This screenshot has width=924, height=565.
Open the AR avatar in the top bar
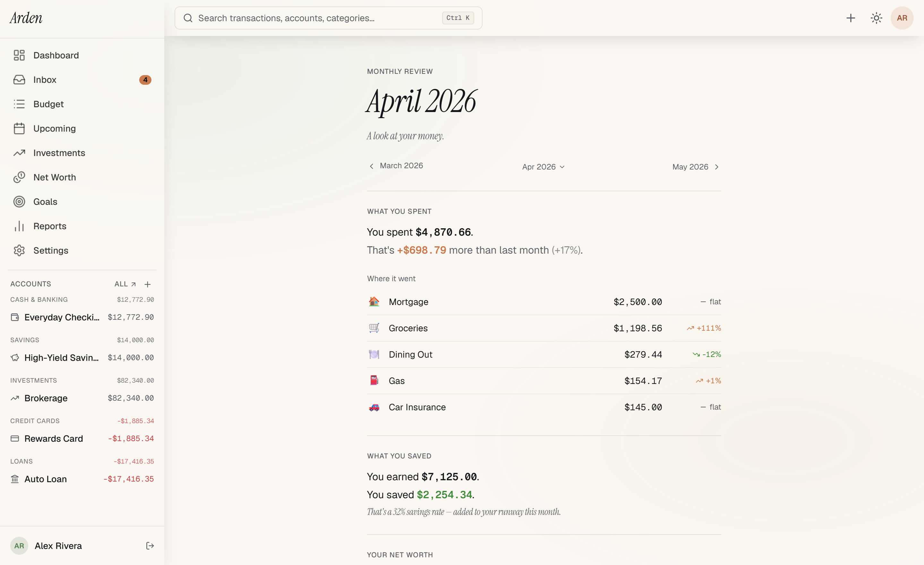902,18
